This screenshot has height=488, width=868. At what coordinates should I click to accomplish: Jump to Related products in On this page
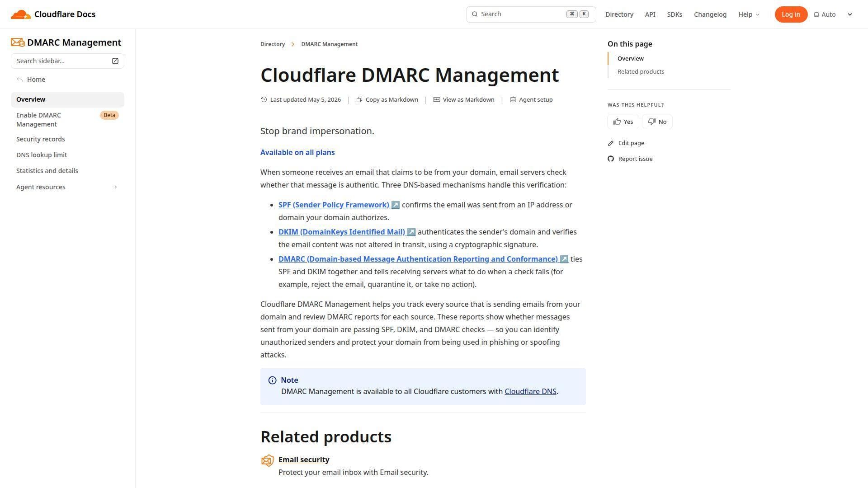(641, 72)
